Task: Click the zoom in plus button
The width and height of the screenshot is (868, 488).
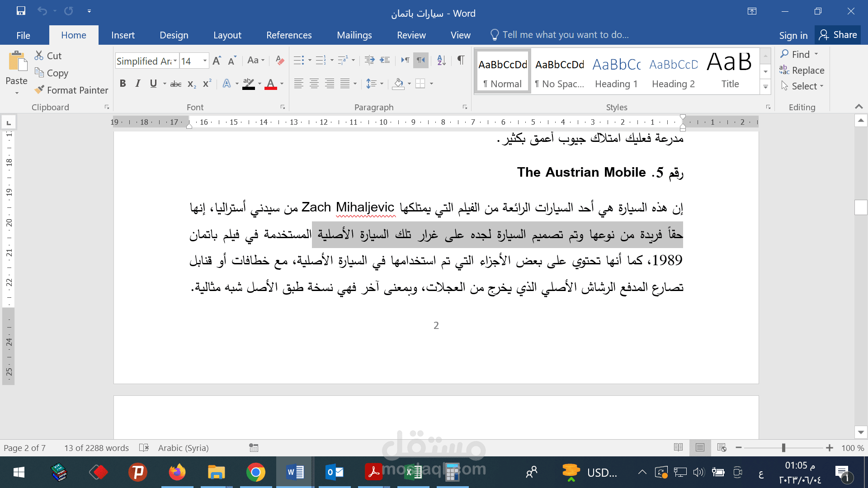Action: coord(829,448)
